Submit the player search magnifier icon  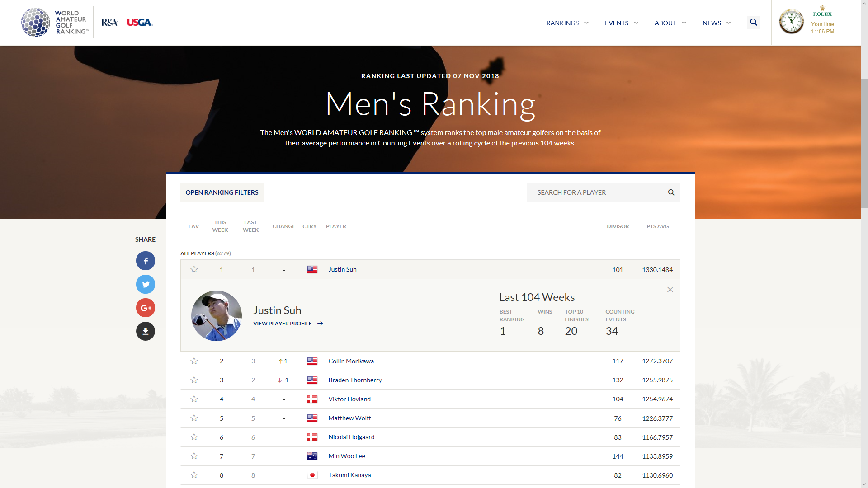tap(671, 192)
